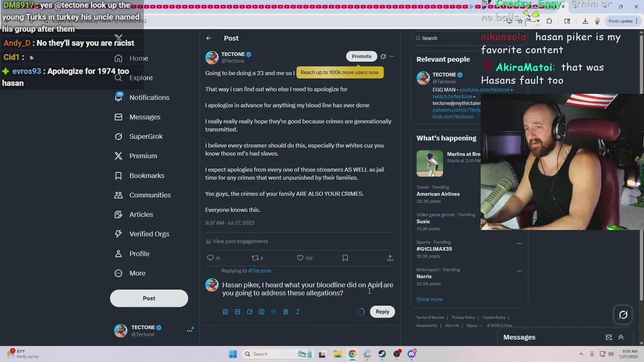Click the large Post button in the sidebar
This screenshot has width=644, height=362.
point(149,298)
